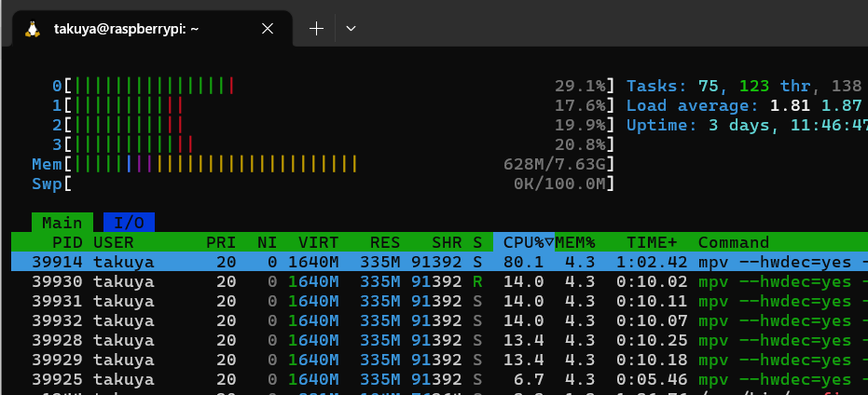Open a new terminal tab
Image resolution: width=868 pixels, height=395 pixels.
316,29
